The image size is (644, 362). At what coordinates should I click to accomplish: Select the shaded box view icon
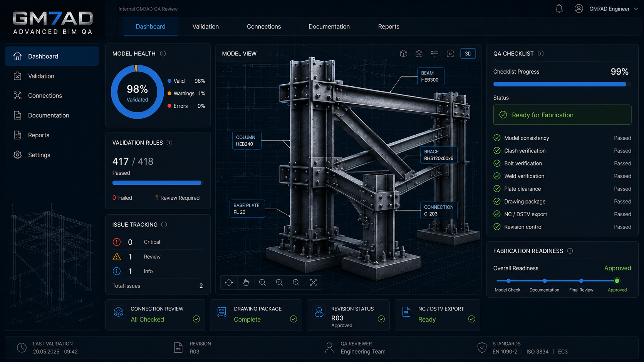click(x=419, y=54)
